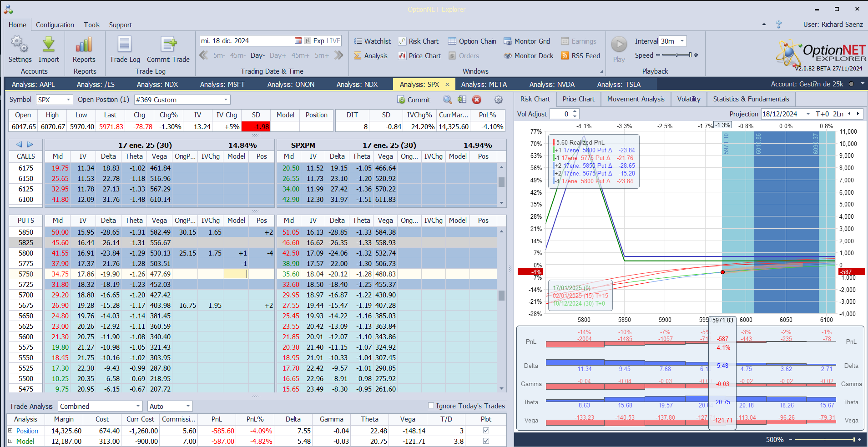
Task: Click the red delete icon in analysis toolbar
Action: (477, 100)
